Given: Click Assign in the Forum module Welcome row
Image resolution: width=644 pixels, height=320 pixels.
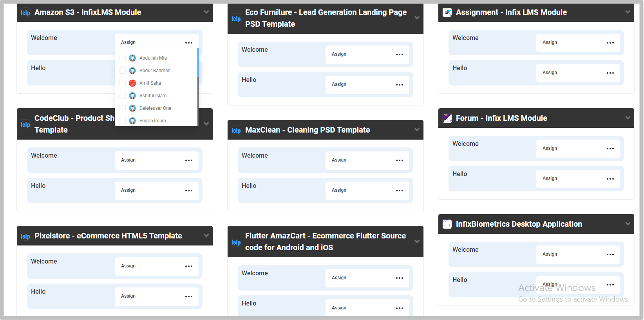Looking at the screenshot, I should coord(550,148).
